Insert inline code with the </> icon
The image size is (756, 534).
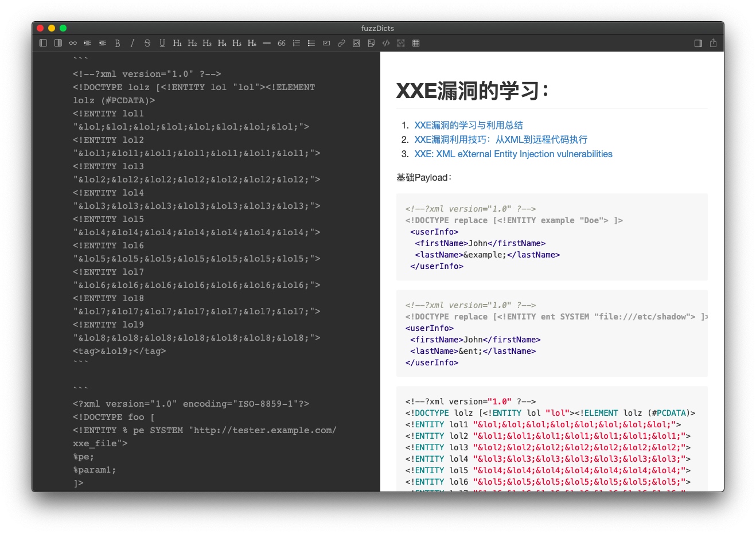click(386, 43)
